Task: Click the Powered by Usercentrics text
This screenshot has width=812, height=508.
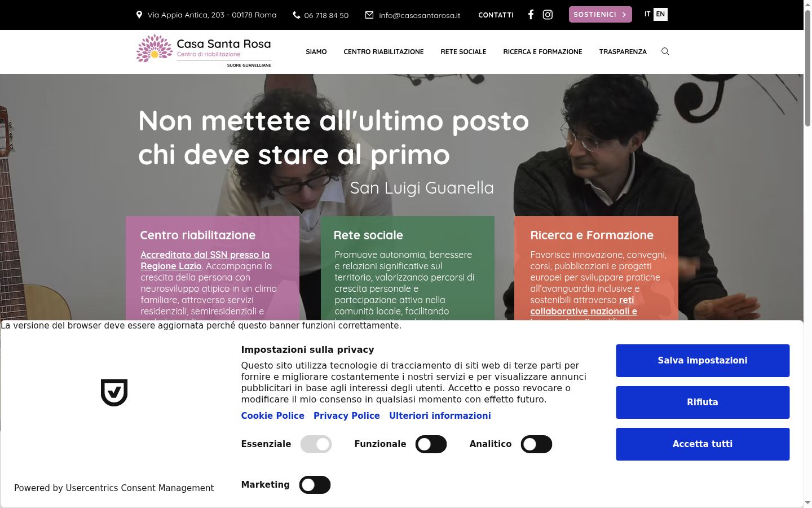Action: (x=114, y=488)
